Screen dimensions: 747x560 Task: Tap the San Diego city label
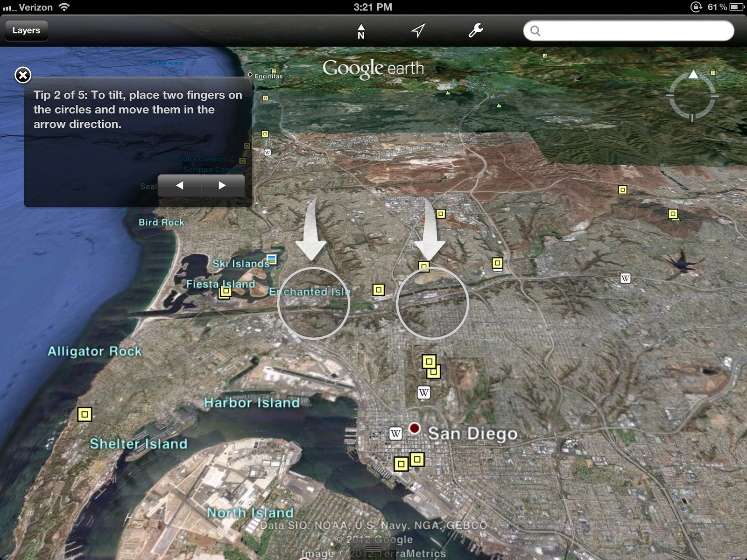[473, 434]
